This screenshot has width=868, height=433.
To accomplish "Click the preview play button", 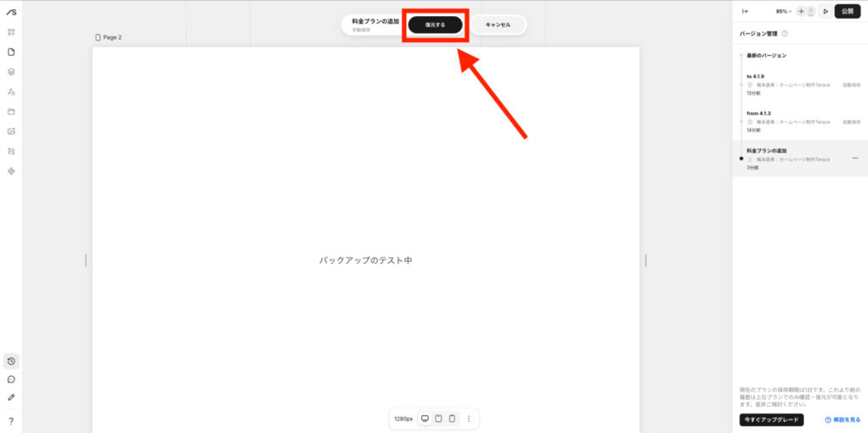I will 825,11.
